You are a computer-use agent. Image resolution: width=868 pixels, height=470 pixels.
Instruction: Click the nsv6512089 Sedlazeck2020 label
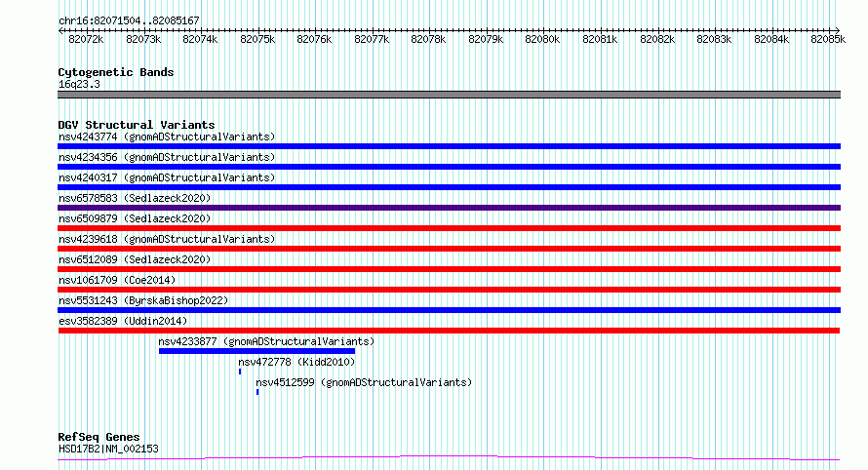point(135,259)
